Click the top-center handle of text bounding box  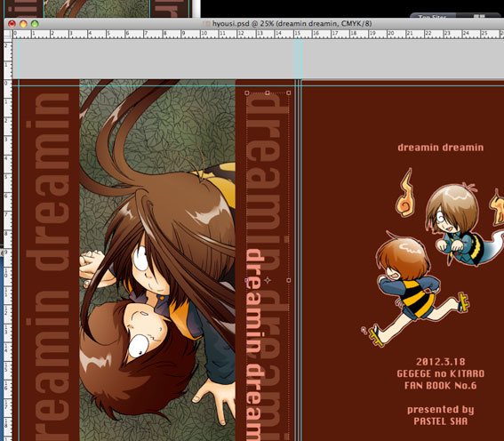tap(268, 92)
